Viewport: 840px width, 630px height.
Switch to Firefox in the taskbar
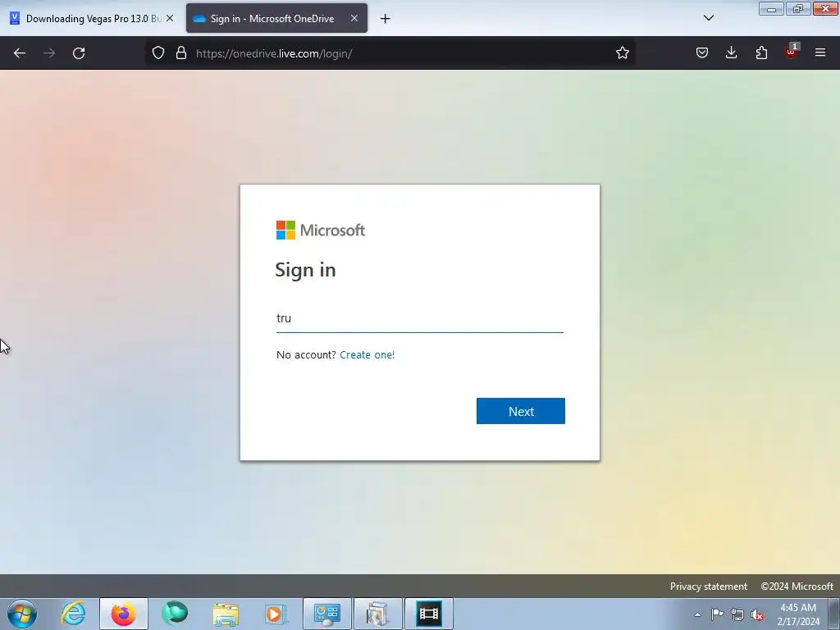[x=123, y=614]
